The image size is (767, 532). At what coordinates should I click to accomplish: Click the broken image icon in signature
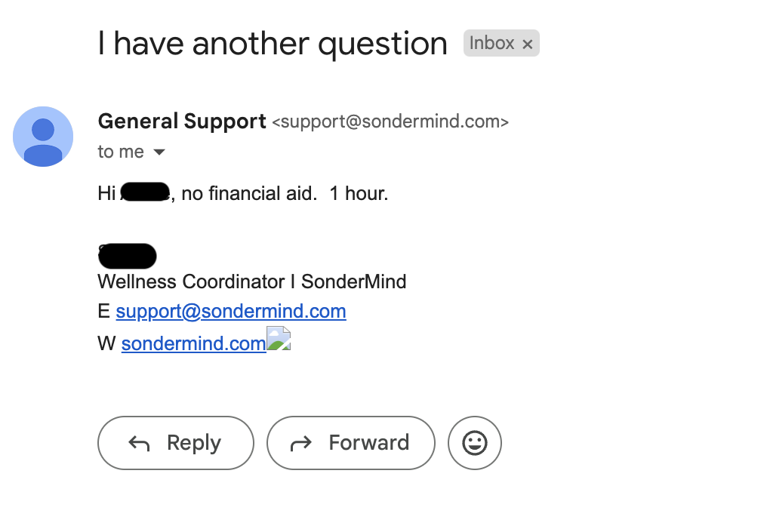coord(279,339)
